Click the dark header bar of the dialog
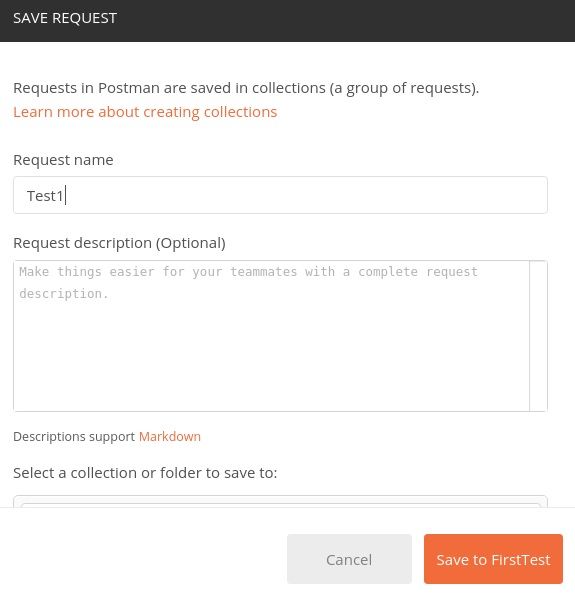The width and height of the screenshot is (575, 598). [343, 21]
